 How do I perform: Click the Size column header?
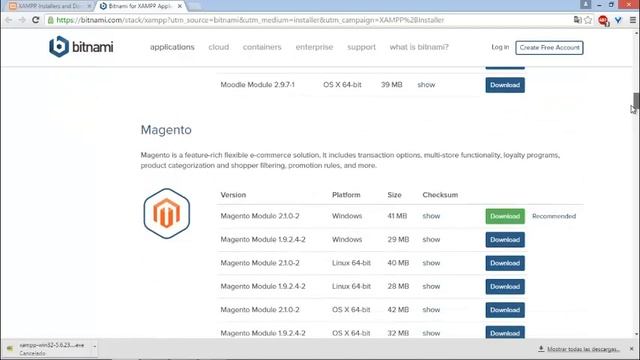point(394,195)
